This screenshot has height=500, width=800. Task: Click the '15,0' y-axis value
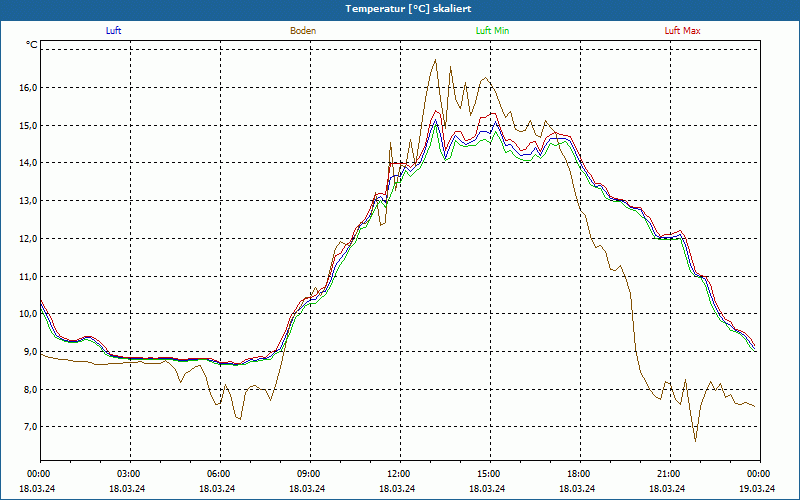[28, 125]
